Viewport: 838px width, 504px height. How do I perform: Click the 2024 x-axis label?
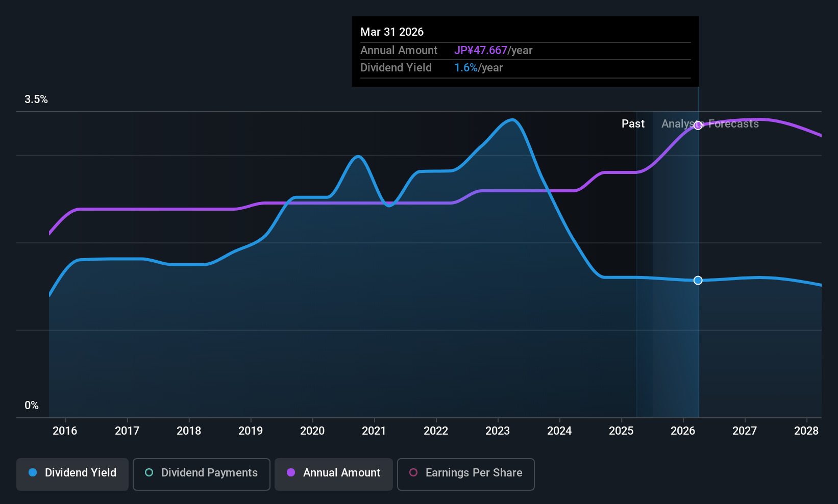pyautogui.click(x=559, y=431)
